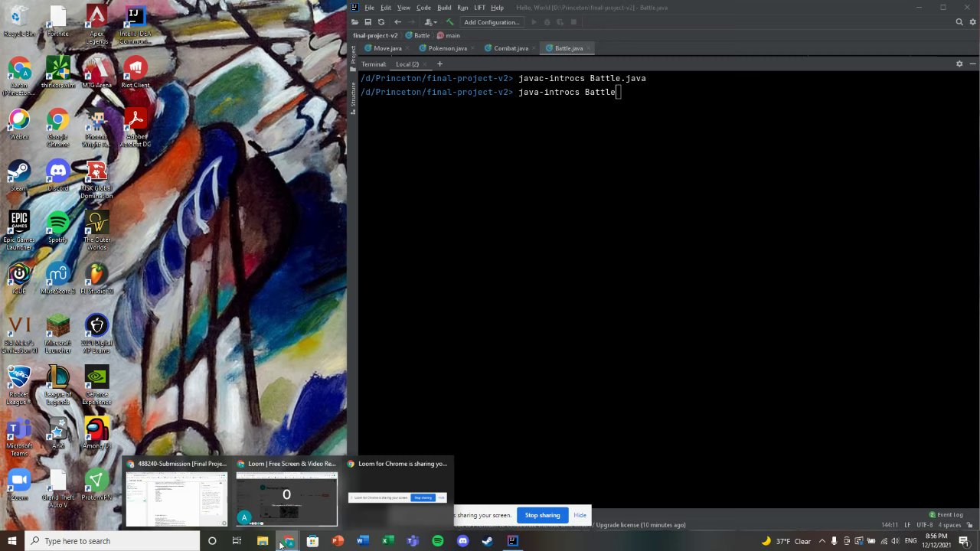Click Word icon in taskbar
The image size is (980, 551).
coord(362,541)
